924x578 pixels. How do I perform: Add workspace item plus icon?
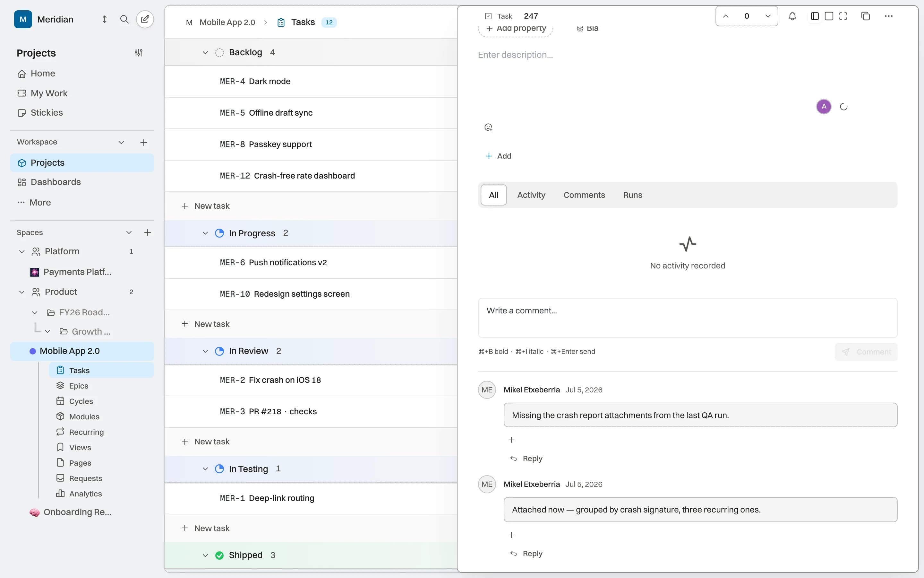point(143,142)
